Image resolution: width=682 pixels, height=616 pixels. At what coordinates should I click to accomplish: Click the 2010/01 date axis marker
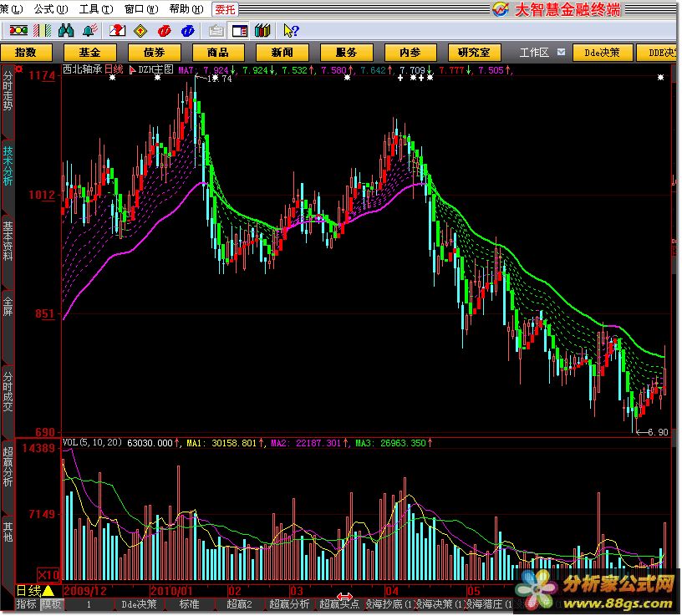point(171,591)
